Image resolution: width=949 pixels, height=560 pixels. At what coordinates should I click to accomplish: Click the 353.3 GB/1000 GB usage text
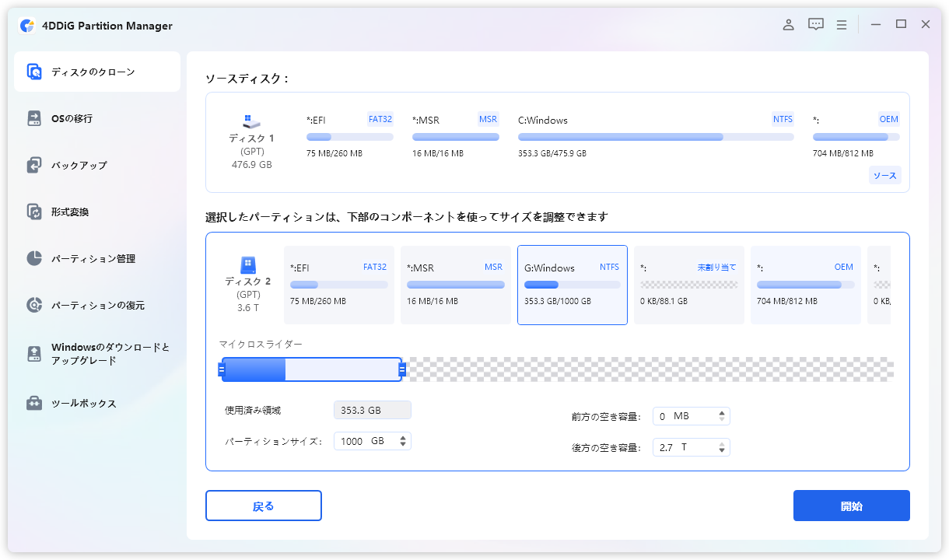[558, 301]
